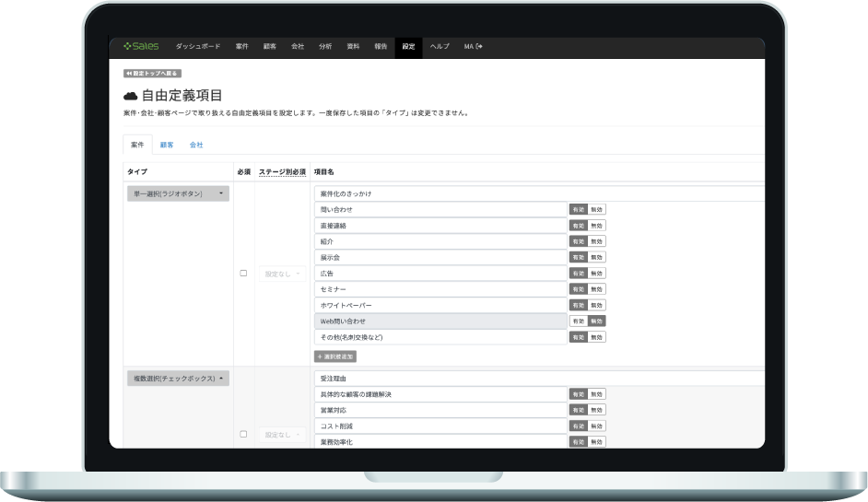868x502 pixels.
Task: Set Web問い合わせ option to 有効
Action: (578, 321)
